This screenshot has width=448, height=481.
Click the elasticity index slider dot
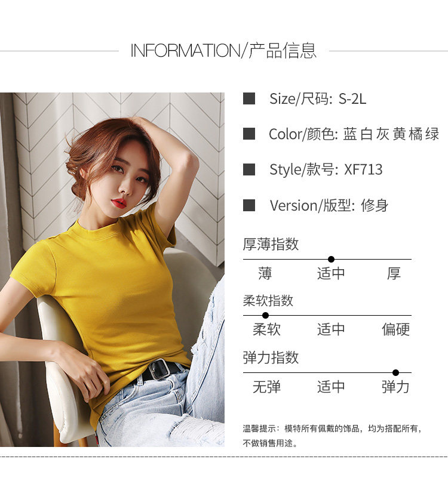[395, 372]
